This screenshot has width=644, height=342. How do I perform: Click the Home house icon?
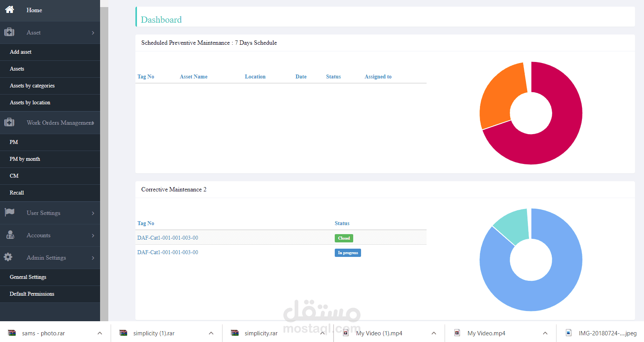coord(9,9)
